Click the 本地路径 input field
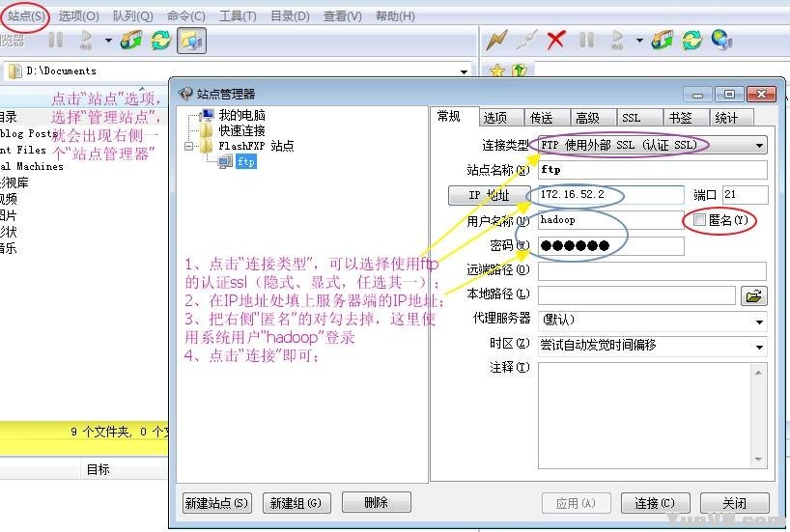This screenshot has height=532, width=790. 636,295
